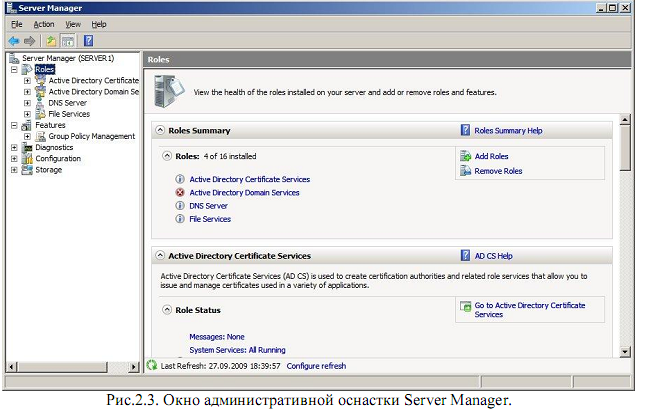Click the Configure refresh link
The image size is (648, 413).
point(316,366)
